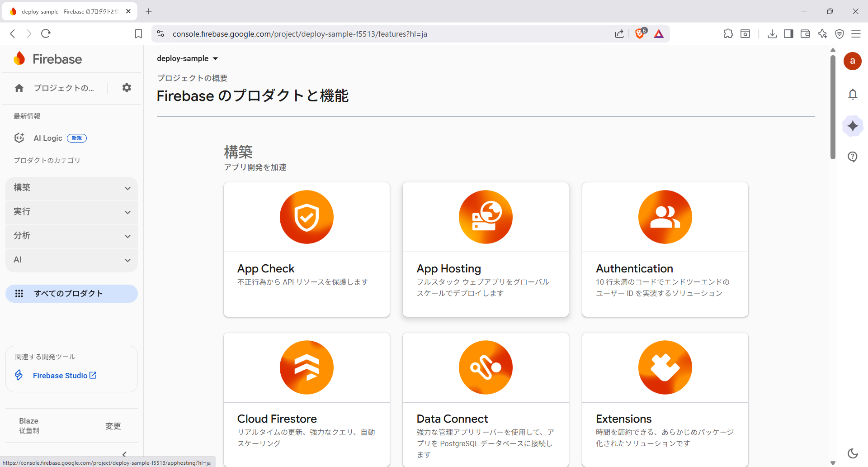Open the App Check card title

[x=266, y=269]
